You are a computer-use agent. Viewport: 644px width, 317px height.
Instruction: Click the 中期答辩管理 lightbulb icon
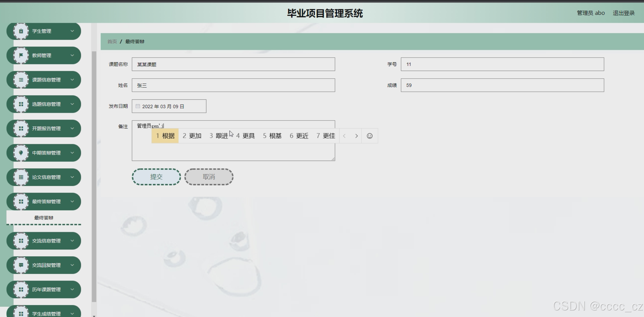[x=21, y=153]
